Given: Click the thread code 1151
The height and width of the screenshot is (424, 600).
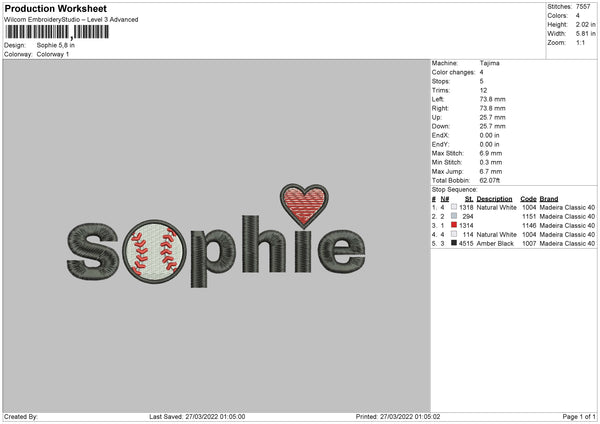Looking at the screenshot, I should (x=529, y=217).
